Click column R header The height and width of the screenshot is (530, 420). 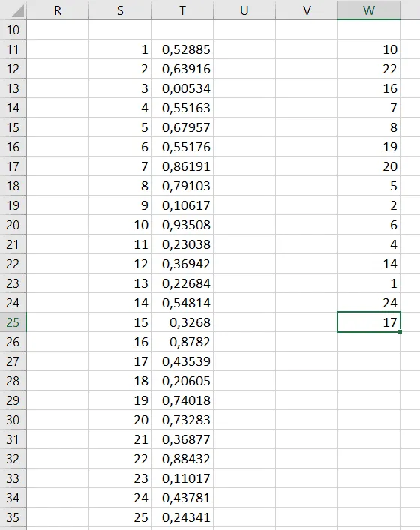click(x=58, y=10)
